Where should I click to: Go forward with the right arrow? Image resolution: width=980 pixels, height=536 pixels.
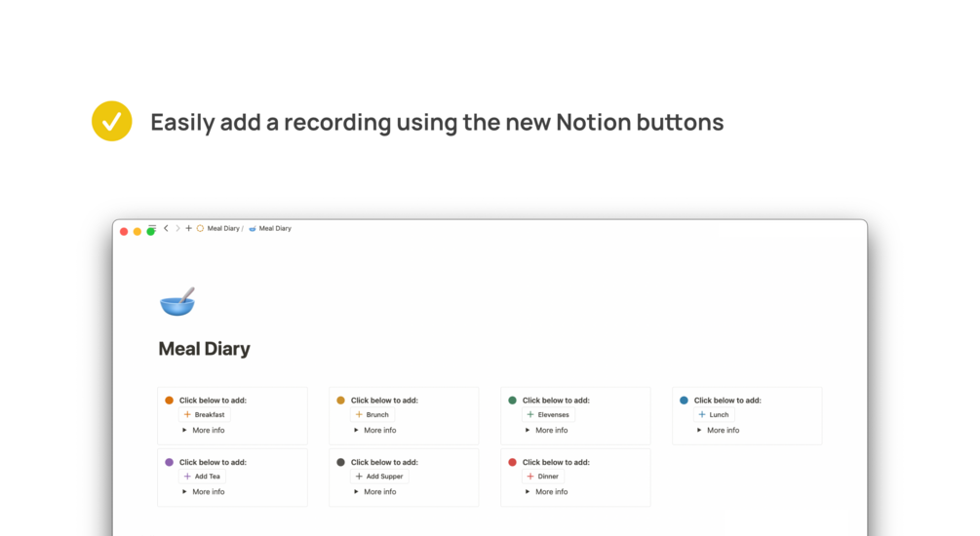pyautogui.click(x=177, y=228)
